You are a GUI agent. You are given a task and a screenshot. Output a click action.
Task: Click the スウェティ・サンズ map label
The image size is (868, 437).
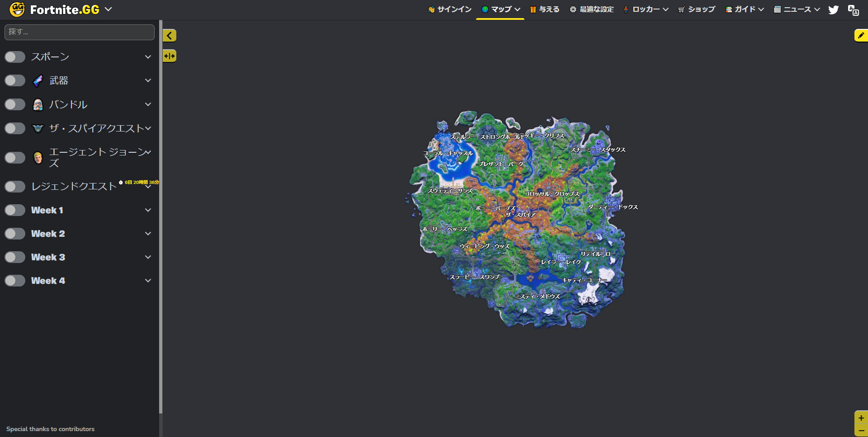coord(450,191)
